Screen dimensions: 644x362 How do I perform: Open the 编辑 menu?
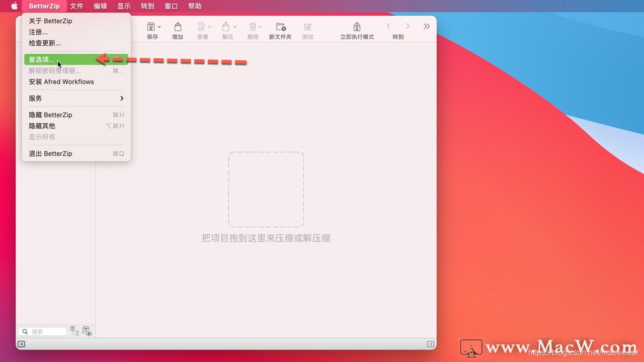[x=100, y=6]
